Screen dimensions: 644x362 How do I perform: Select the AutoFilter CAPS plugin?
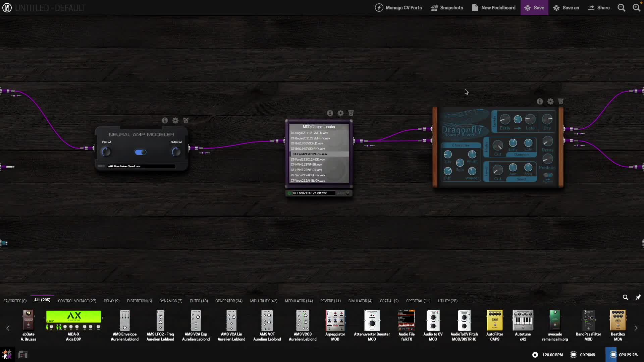pos(495,320)
